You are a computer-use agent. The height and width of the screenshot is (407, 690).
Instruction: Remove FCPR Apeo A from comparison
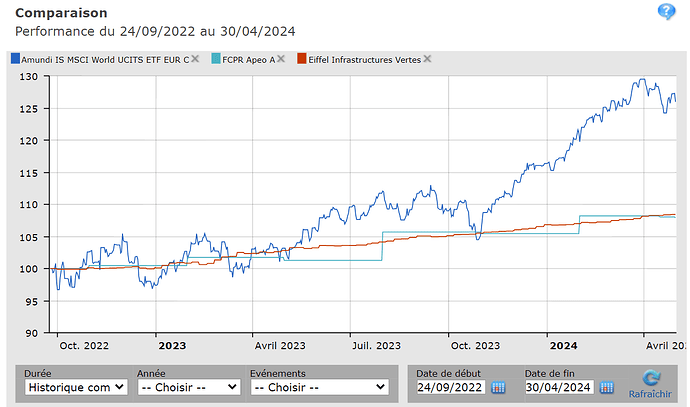coord(281,59)
